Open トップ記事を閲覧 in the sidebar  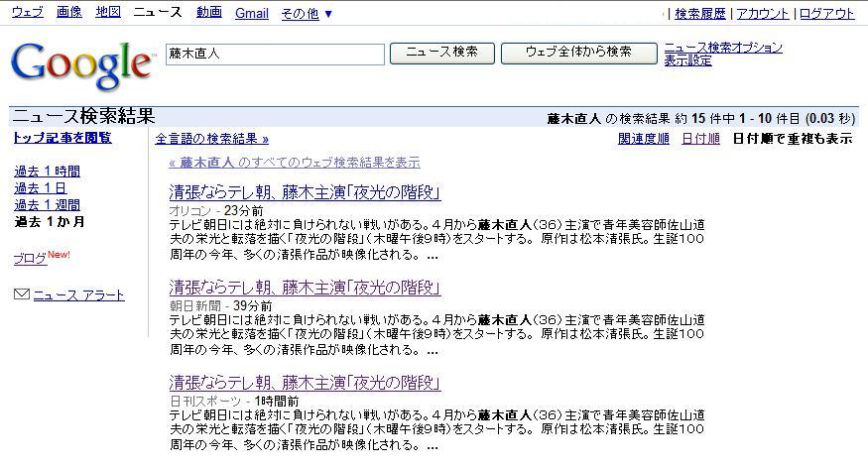[62, 138]
